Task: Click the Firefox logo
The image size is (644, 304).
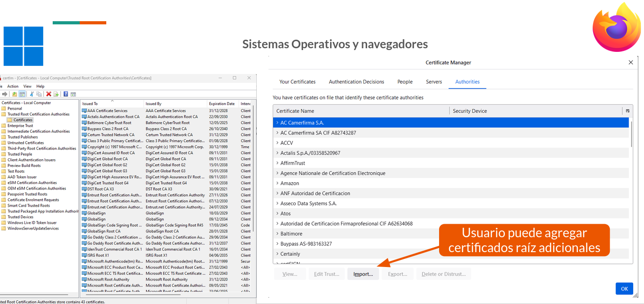Action: coord(617,28)
